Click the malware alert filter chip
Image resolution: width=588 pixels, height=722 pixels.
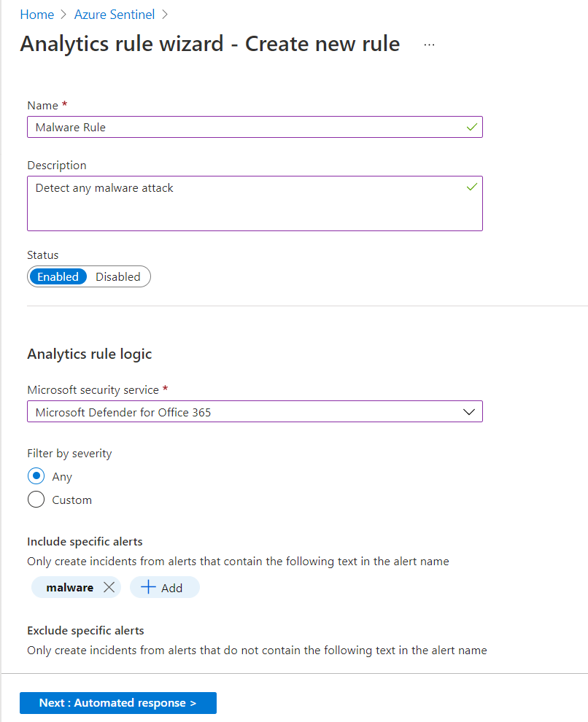click(x=70, y=588)
